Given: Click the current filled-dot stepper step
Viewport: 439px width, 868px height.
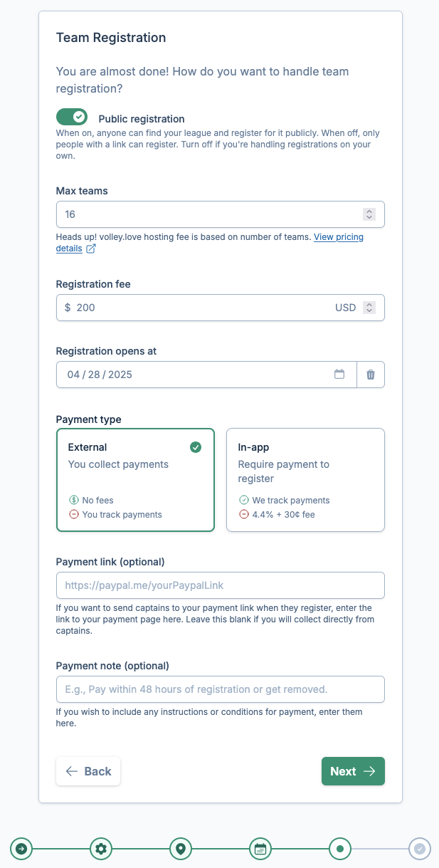Looking at the screenshot, I should click(340, 849).
